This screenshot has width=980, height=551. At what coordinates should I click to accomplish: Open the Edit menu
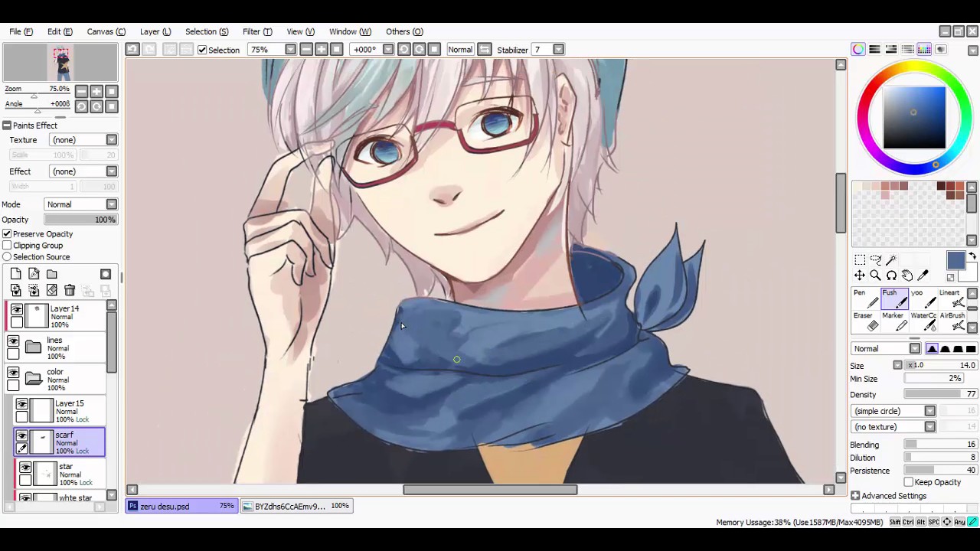(60, 31)
